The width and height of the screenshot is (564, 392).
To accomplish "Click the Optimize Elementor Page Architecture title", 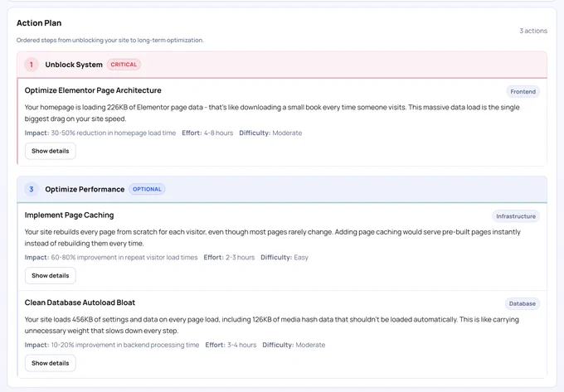I will coord(93,90).
